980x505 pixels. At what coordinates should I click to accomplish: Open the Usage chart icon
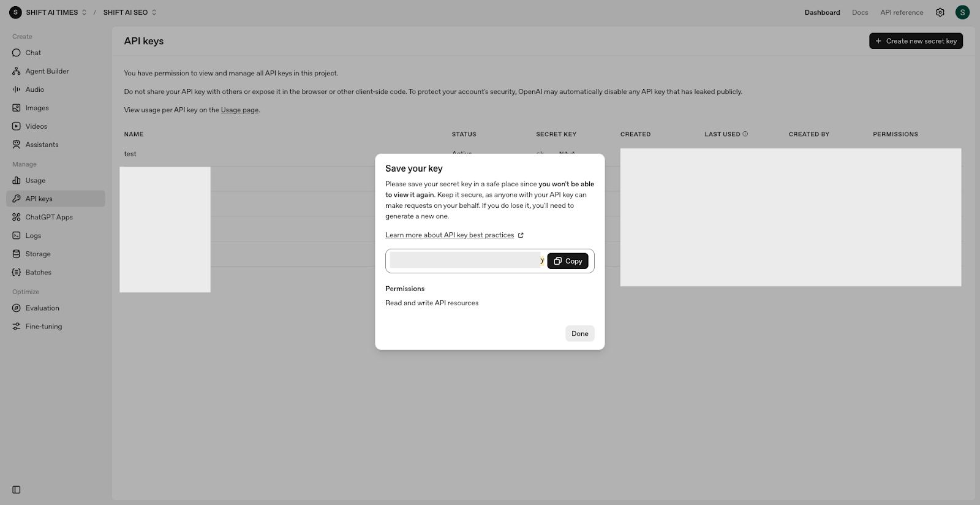pos(17,180)
